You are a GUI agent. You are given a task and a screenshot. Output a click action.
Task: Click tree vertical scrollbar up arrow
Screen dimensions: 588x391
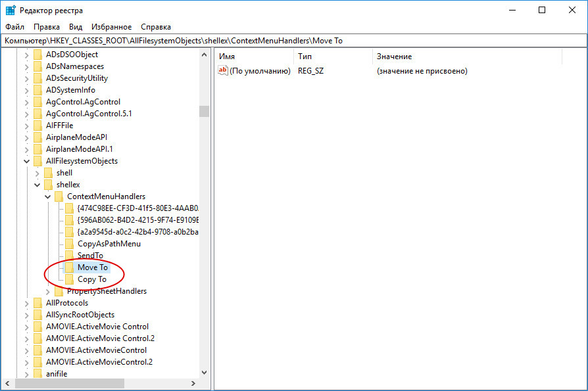click(204, 55)
